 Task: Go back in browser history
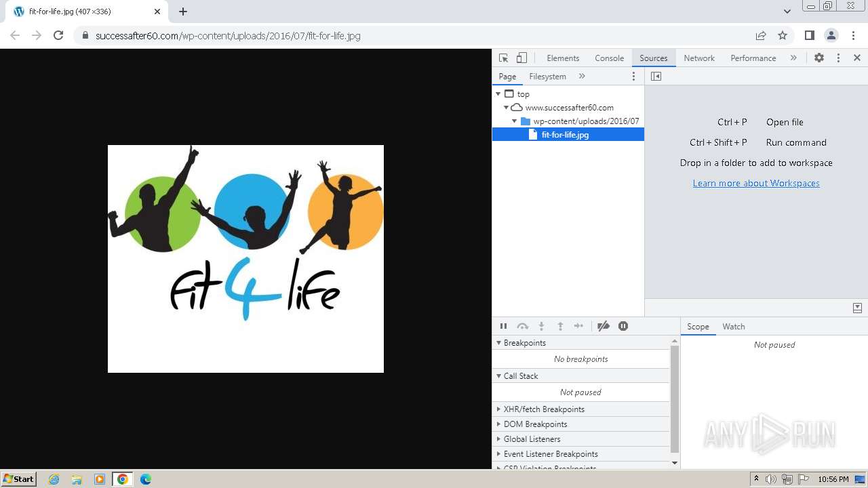click(15, 35)
